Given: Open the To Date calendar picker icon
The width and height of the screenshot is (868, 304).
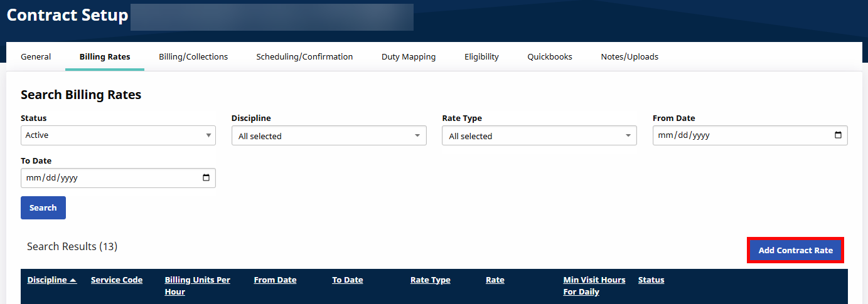Looking at the screenshot, I should coord(206,178).
